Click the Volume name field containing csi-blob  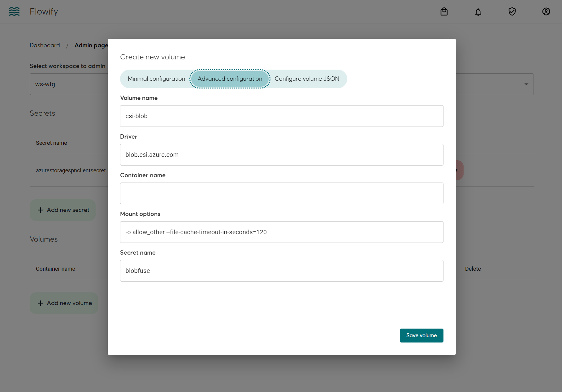coord(282,116)
